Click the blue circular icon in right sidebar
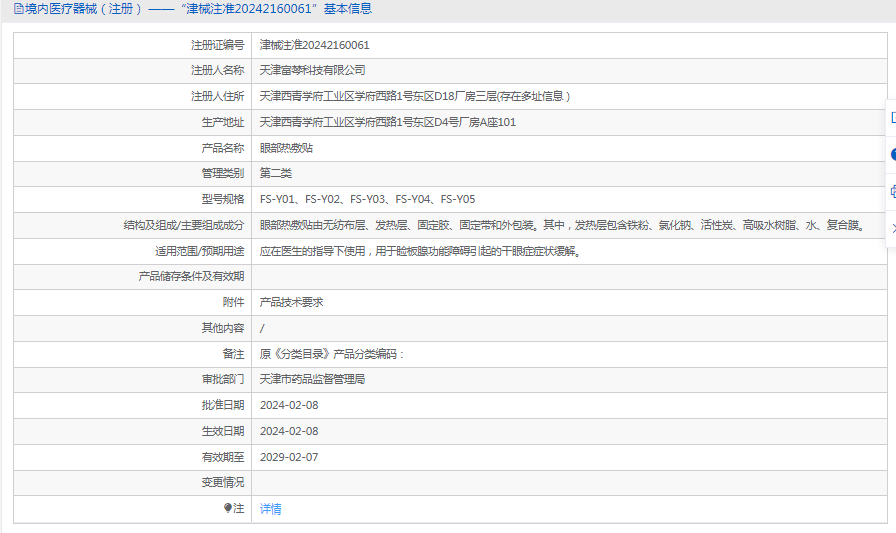The height and width of the screenshot is (533, 896). point(892,154)
